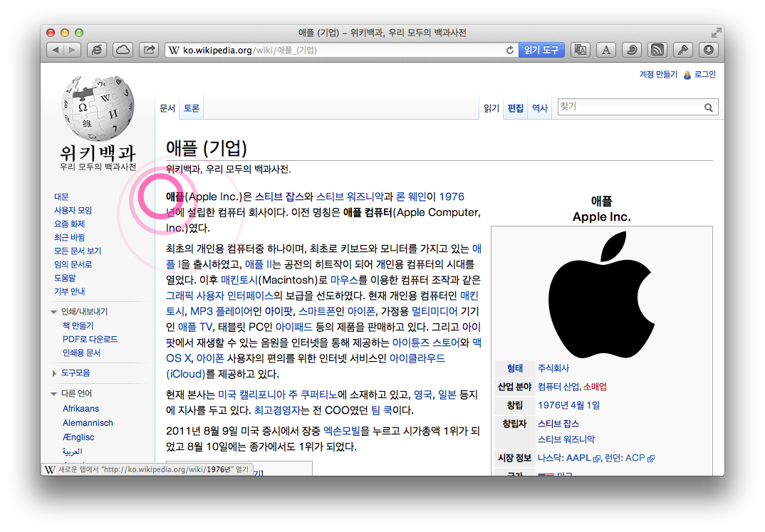Click the 'A' font extension icon
The width and height of the screenshot is (765, 532).
[x=606, y=50]
